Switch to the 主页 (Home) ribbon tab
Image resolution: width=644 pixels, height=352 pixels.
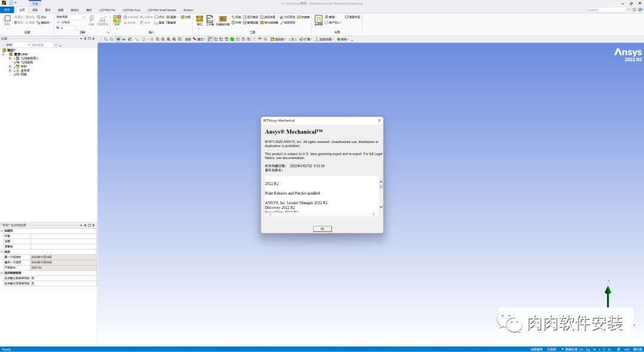click(x=22, y=10)
